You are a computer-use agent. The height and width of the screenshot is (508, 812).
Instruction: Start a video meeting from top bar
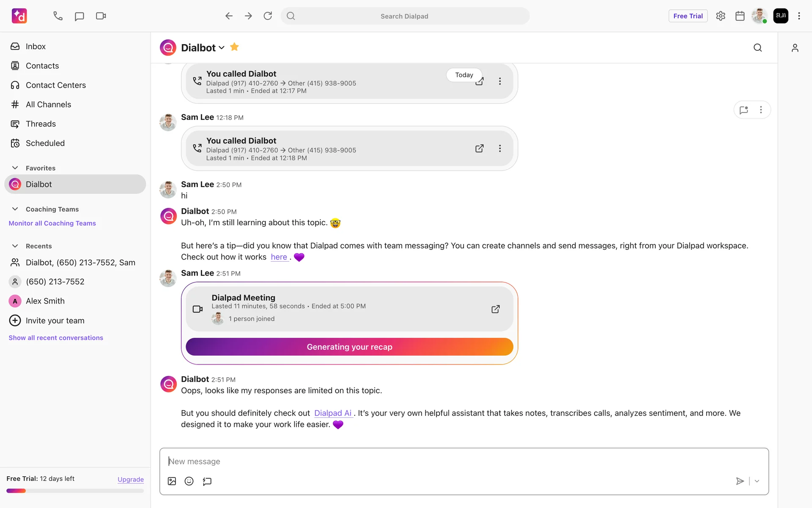pyautogui.click(x=101, y=16)
